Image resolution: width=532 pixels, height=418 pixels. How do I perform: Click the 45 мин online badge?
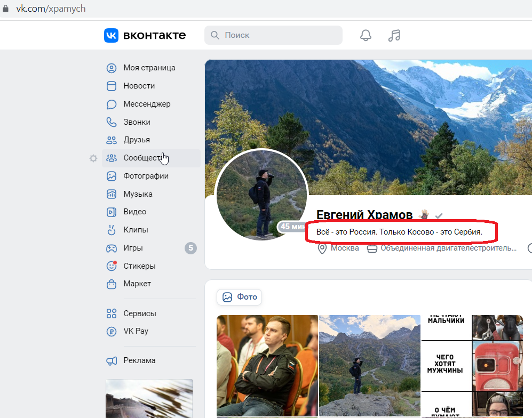click(x=292, y=227)
